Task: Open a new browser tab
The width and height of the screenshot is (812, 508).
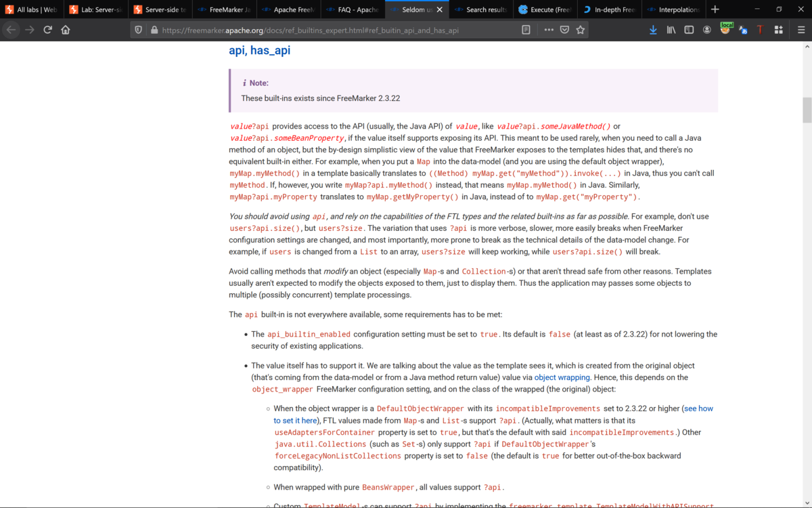Action: pyautogui.click(x=715, y=9)
